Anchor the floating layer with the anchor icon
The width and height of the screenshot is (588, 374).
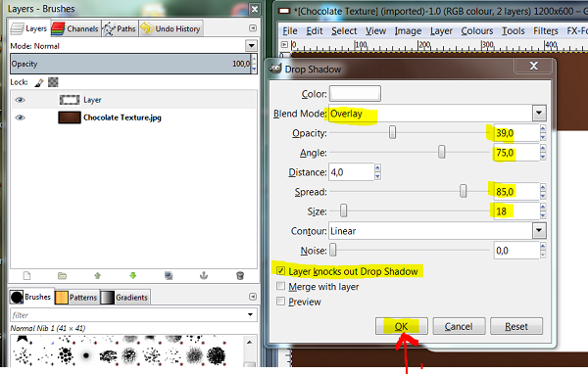click(204, 276)
